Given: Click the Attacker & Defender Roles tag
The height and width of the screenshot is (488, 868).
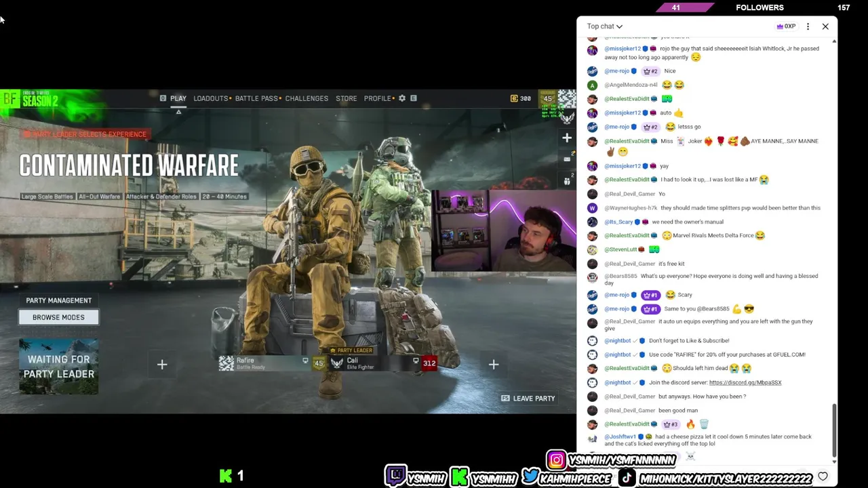Looking at the screenshot, I should (x=161, y=197).
